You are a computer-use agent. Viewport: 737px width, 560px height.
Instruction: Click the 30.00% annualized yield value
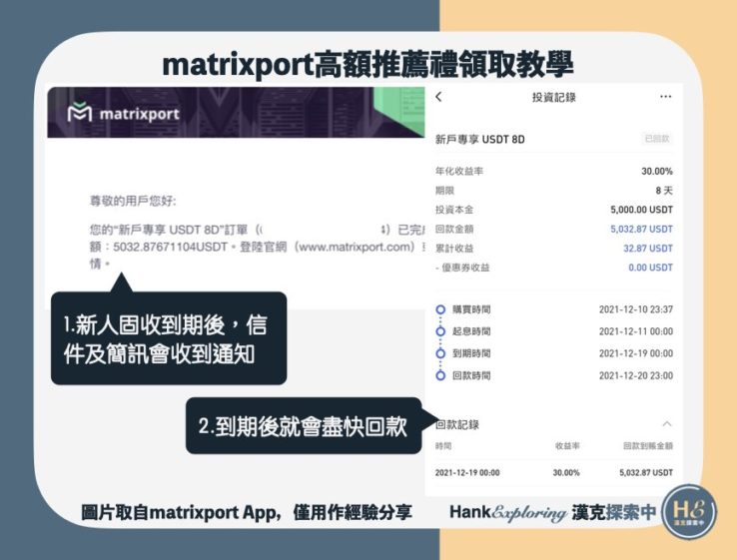pyautogui.click(x=657, y=171)
